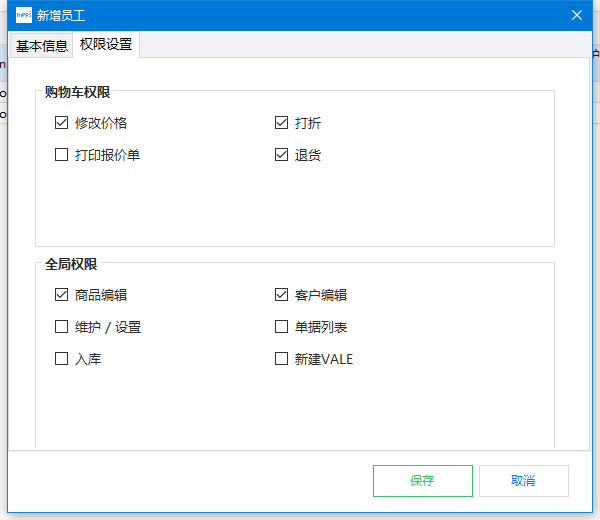
Task: Enable the 维护 / 设置 checkbox
Action: point(61,327)
